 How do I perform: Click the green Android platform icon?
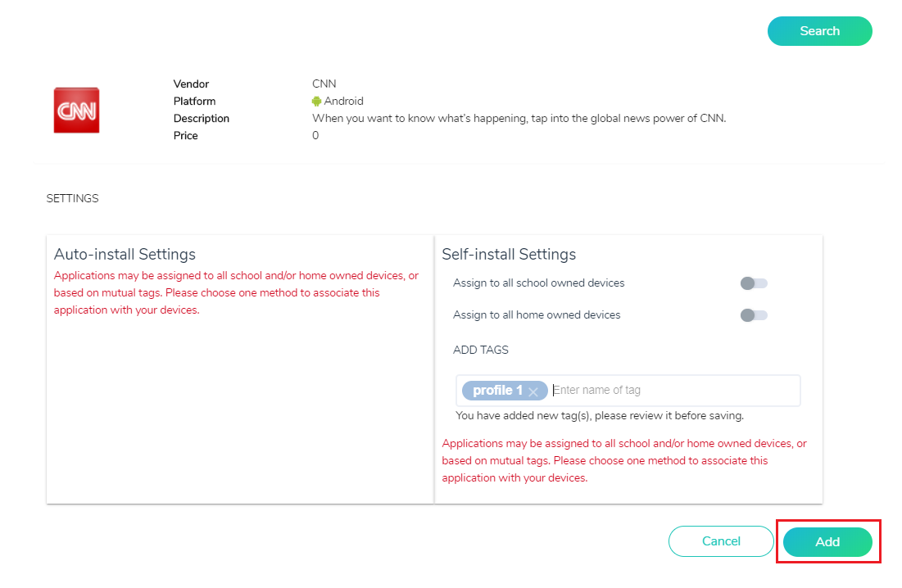(x=316, y=102)
